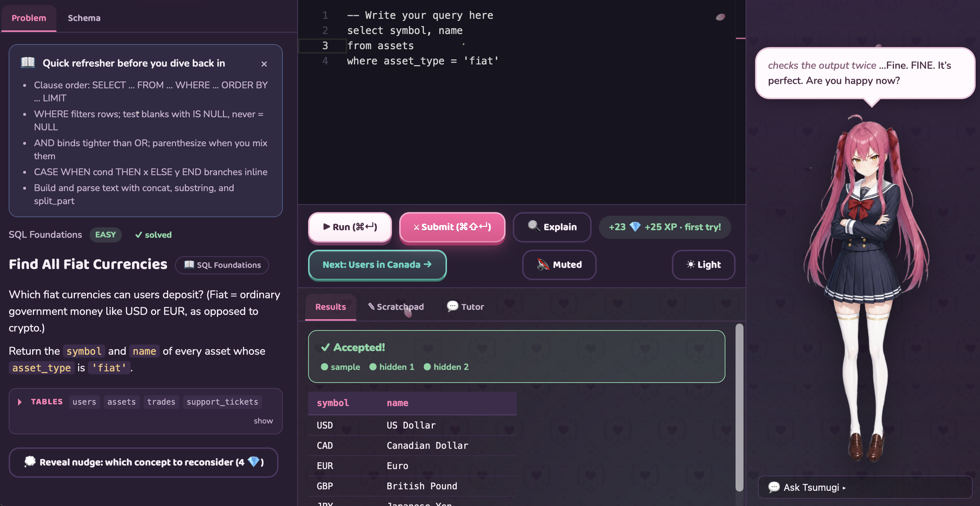Place cursor on editor line 2 select statement
The image size is (980, 506).
(x=405, y=30)
